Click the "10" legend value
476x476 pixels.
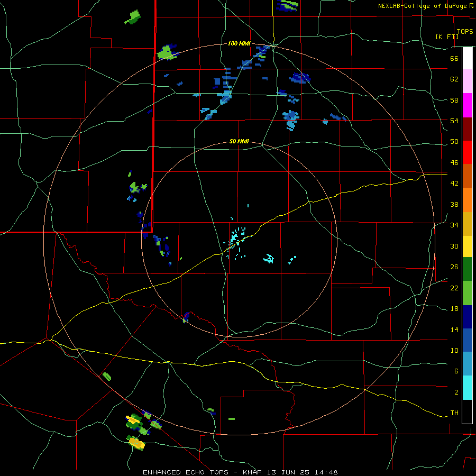click(454, 350)
